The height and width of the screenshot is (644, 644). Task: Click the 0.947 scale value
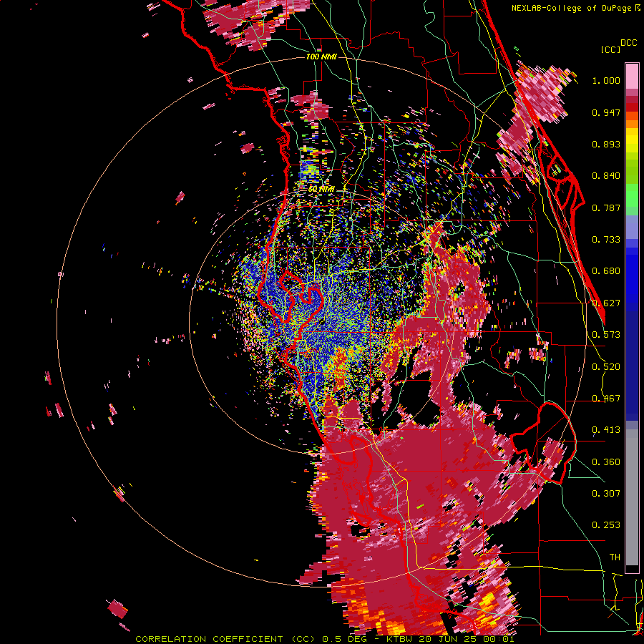tap(606, 112)
